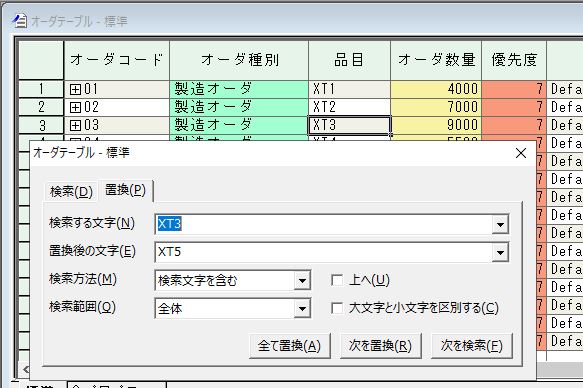Click the 検索する文字 input field containing XT3
This screenshot has width=583, height=388.
coord(323,224)
